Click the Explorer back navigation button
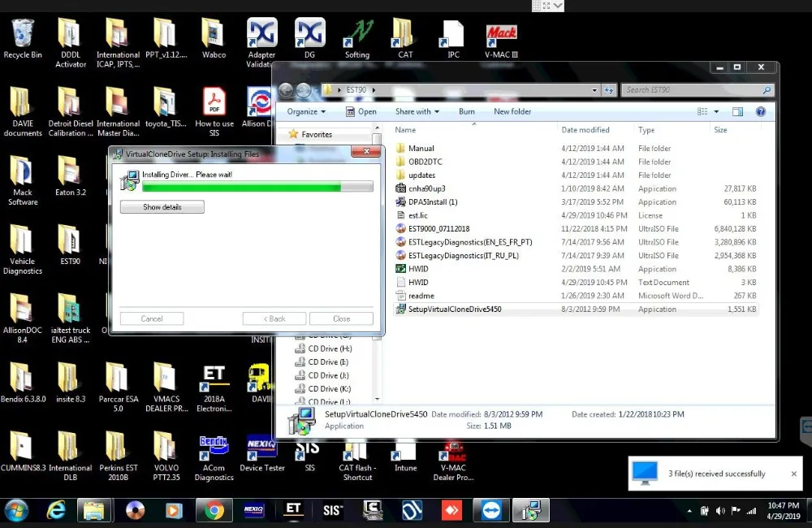This screenshot has width=812, height=528. pyautogui.click(x=286, y=90)
